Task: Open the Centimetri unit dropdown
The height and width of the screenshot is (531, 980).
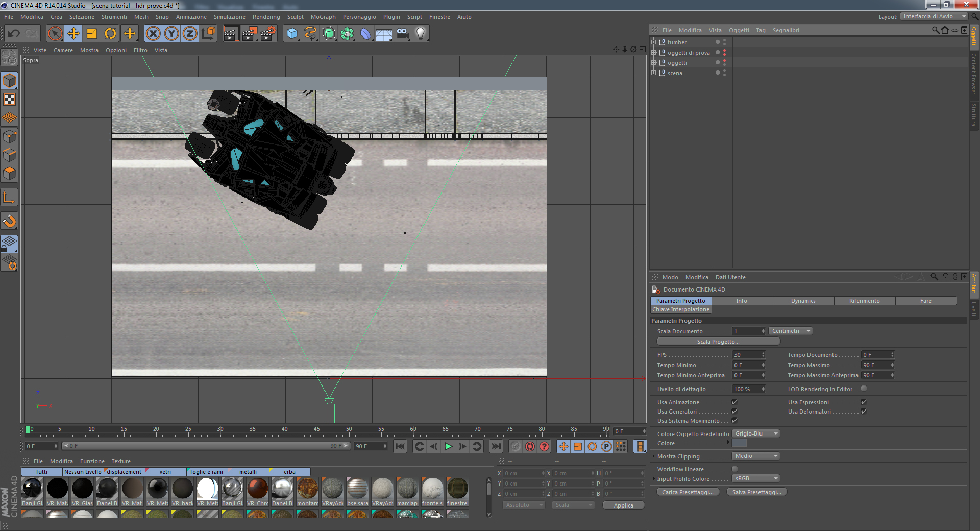Action: click(790, 331)
